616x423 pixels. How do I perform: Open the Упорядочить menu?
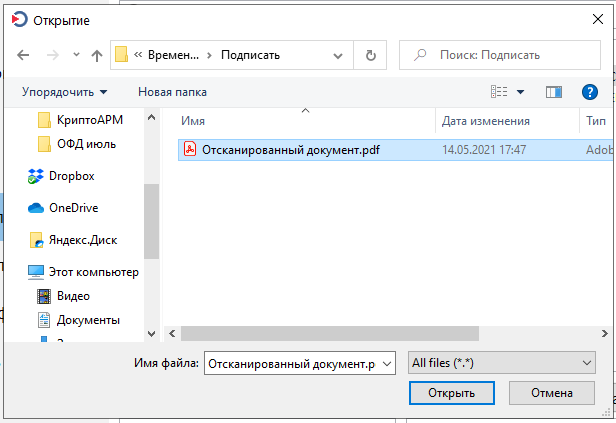tap(65, 92)
